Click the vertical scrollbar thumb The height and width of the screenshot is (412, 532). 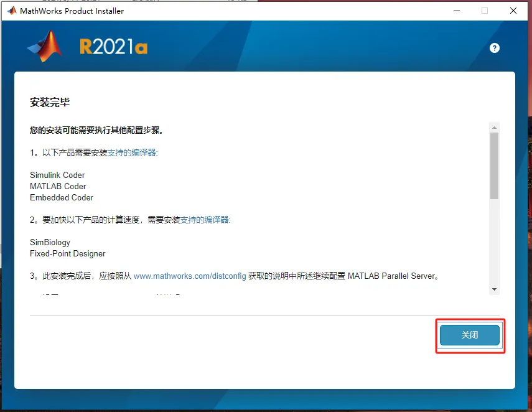click(x=494, y=166)
